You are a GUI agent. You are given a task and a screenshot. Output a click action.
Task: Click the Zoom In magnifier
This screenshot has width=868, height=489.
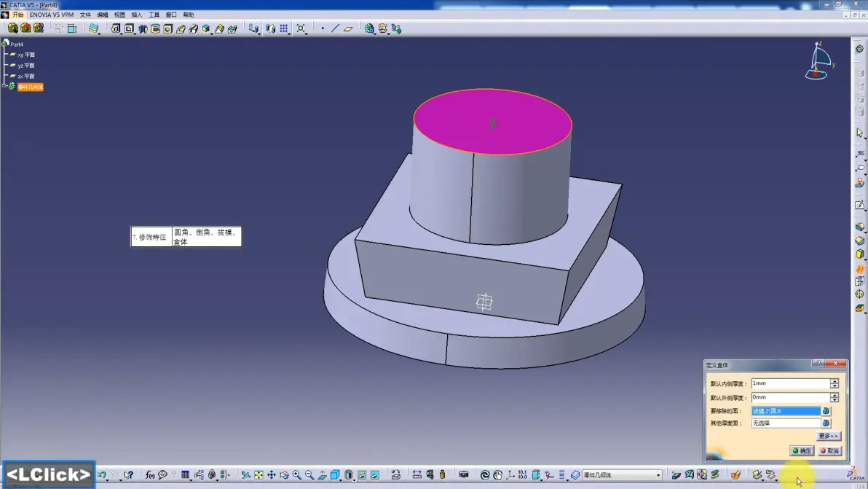coord(296,474)
